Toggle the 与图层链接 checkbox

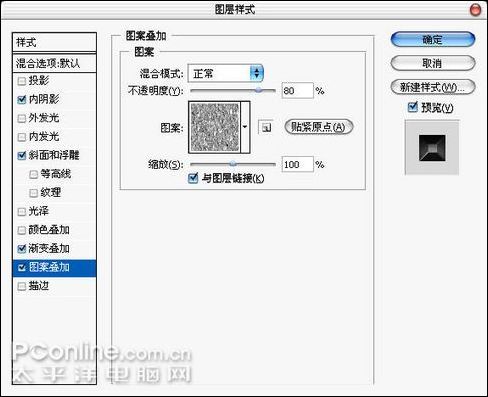(193, 178)
